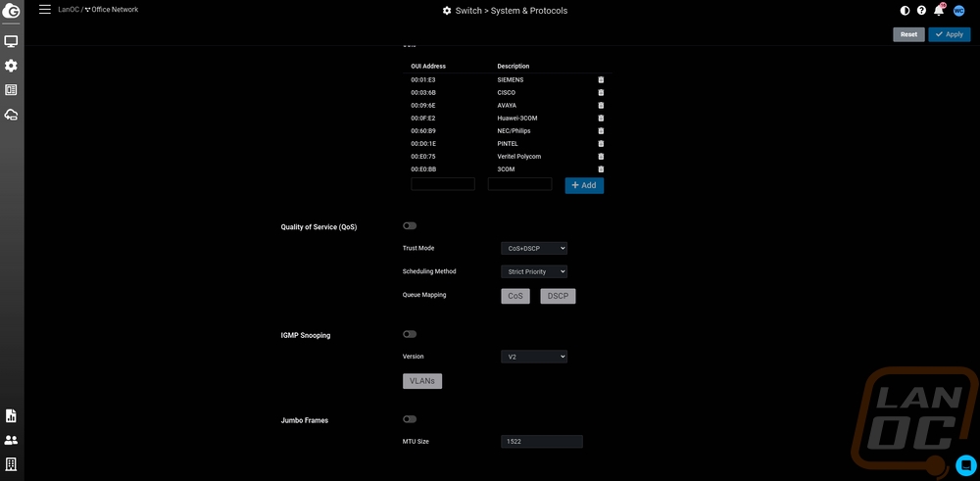
Task: Open the monitor dashboard sidebar icon
Action: [x=11, y=41]
